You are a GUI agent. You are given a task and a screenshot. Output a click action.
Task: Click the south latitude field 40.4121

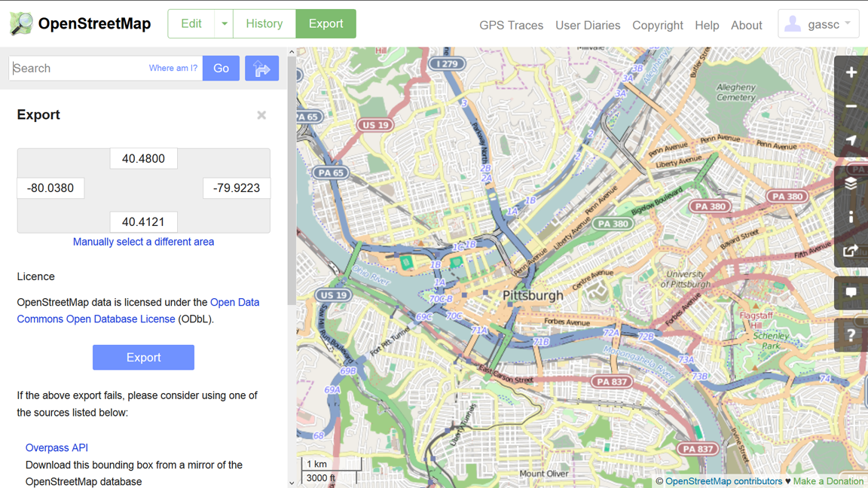[x=143, y=222]
